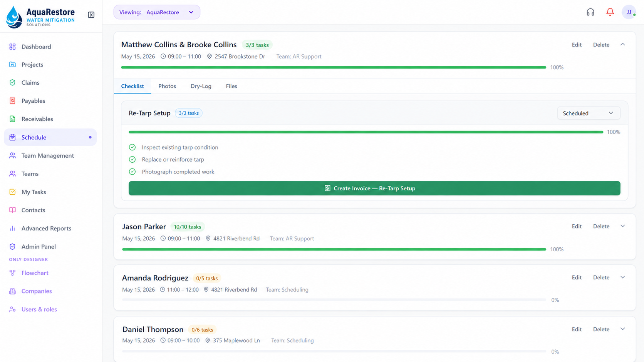Viewport: 644px width, 362px height.
Task: Click the Payables dollar icon
Action: click(12, 101)
